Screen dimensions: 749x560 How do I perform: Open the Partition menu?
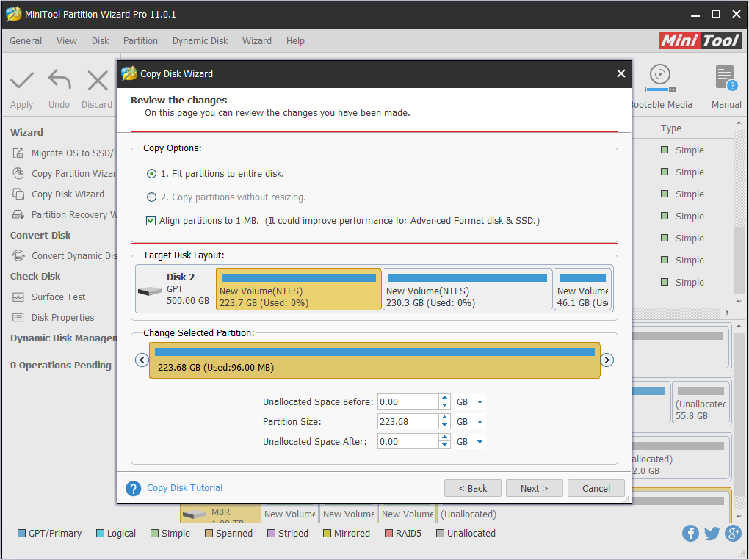click(x=140, y=40)
